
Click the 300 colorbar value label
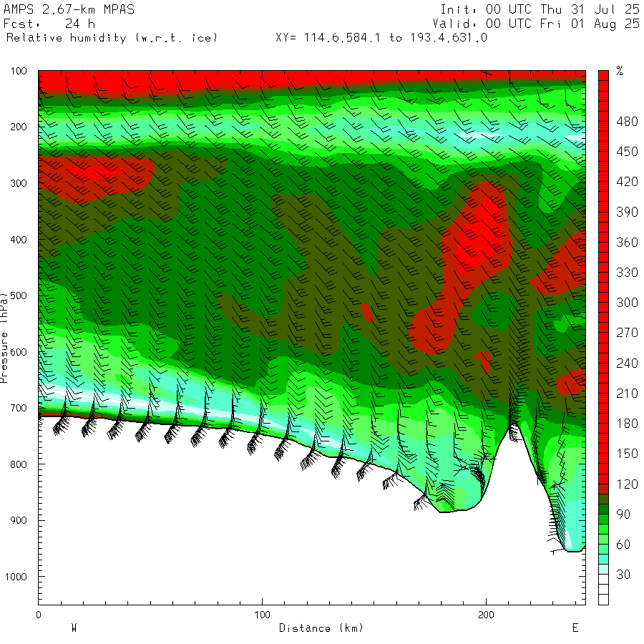[x=627, y=303]
